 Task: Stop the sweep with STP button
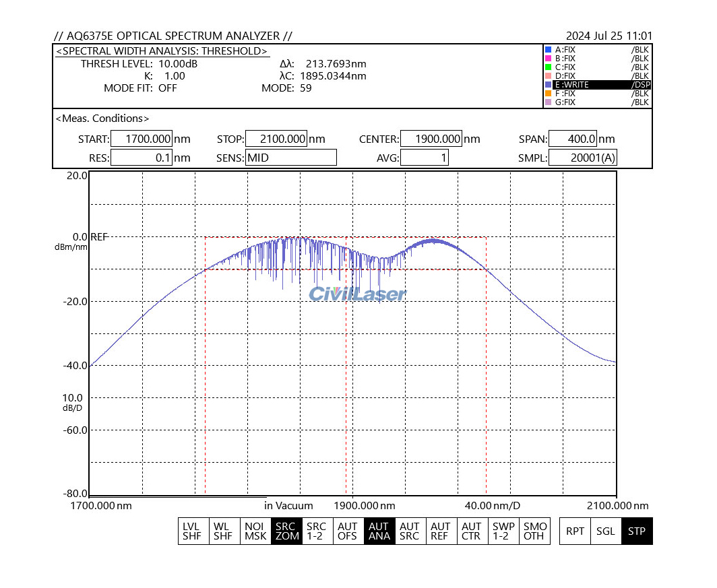tap(637, 531)
